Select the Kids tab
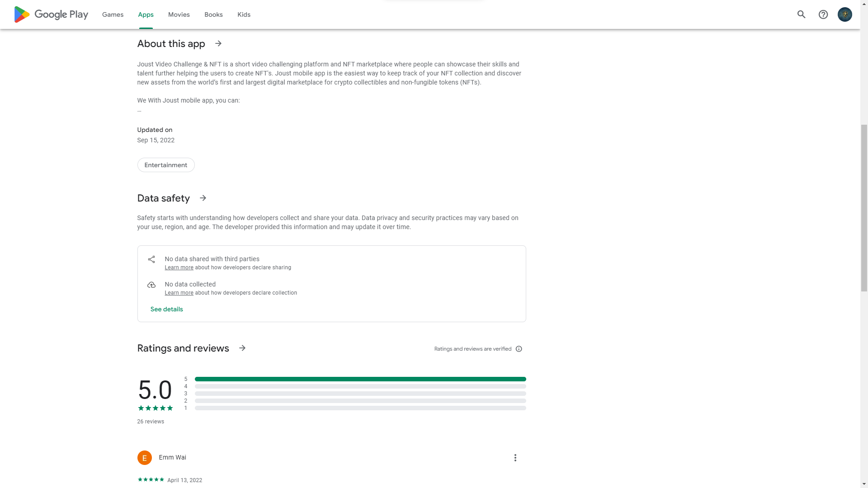 point(244,14)
